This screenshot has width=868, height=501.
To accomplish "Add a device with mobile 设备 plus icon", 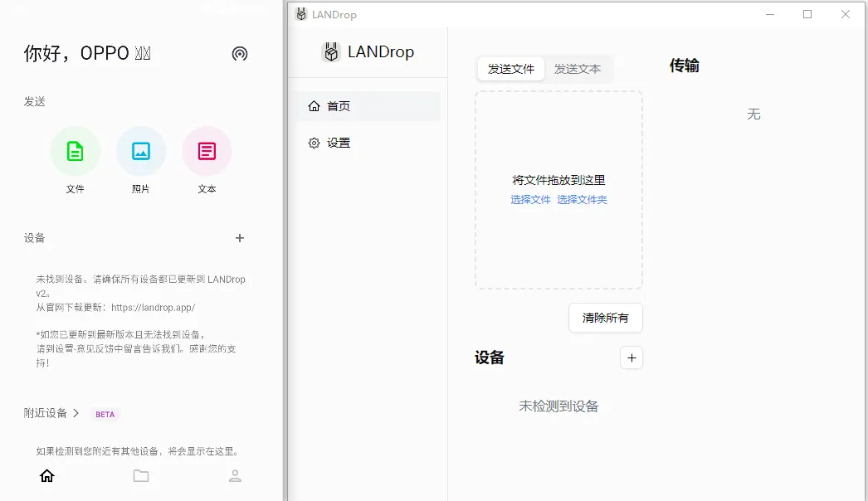I will [240, 238].
